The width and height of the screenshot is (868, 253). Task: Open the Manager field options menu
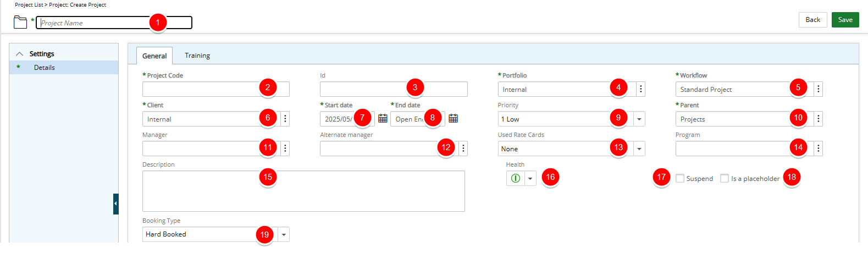click(x=285, y=148)
